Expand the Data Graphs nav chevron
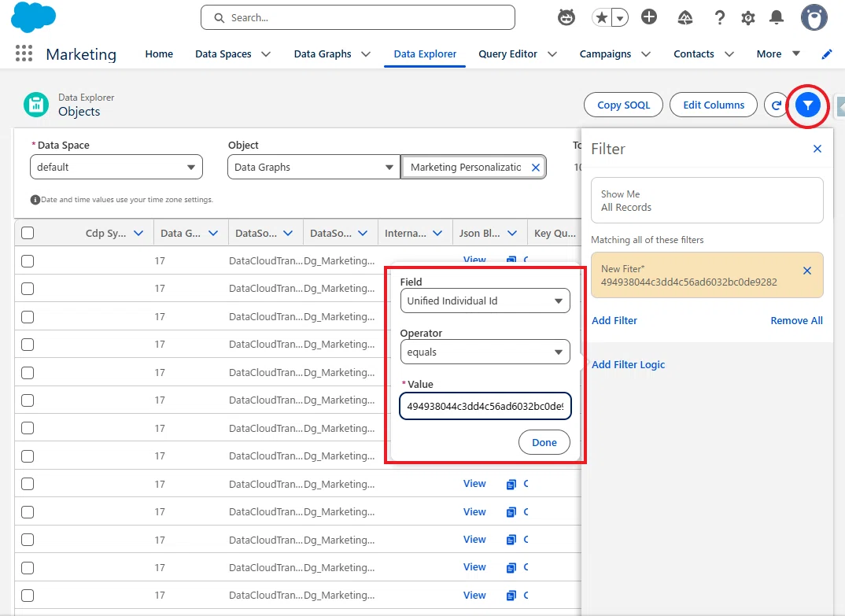The image size is (845, 616). point(365,54)
